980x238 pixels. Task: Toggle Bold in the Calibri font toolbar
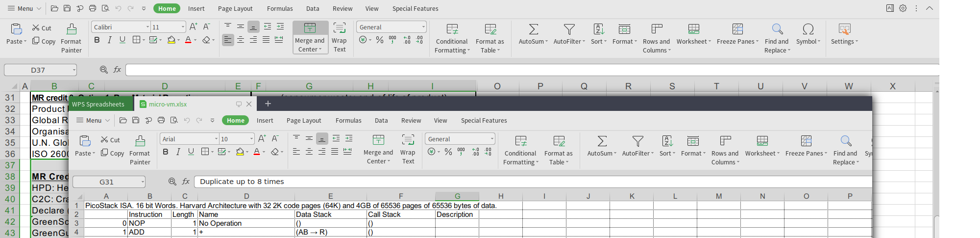pyautogui.click(x=97, y=40)
